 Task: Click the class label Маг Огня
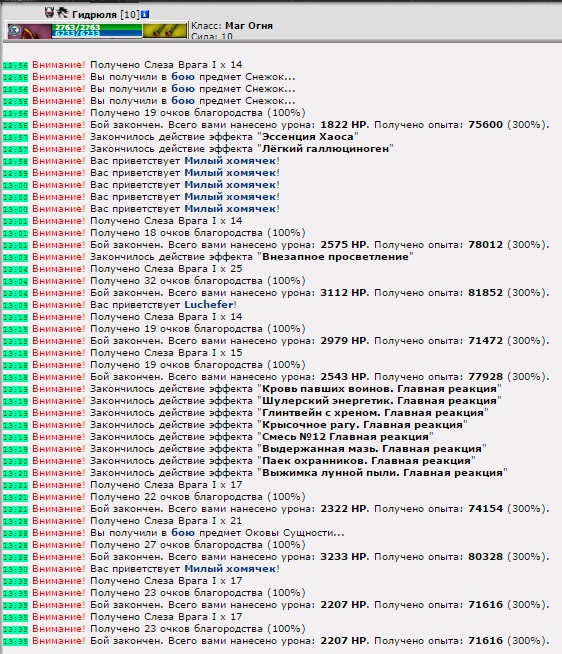(x=249, y=26)
